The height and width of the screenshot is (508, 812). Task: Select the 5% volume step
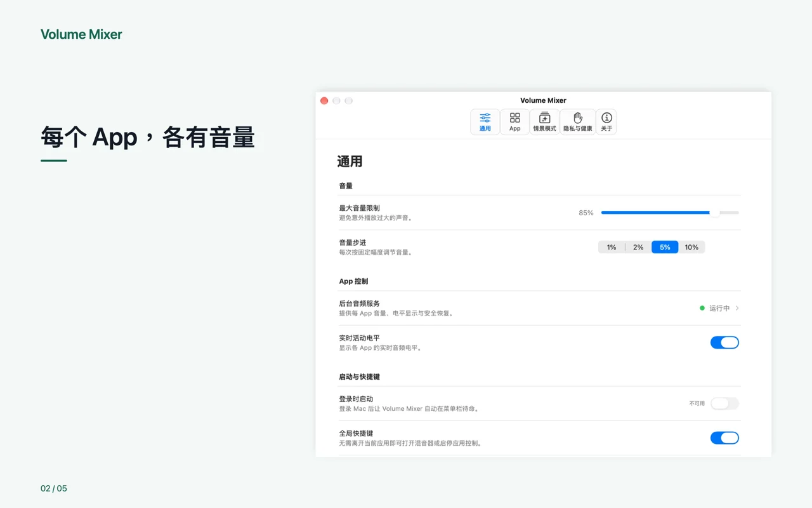point(665,247)
